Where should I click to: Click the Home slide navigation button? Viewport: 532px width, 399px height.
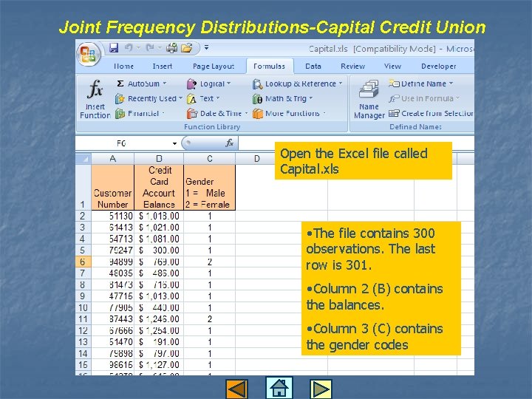pos(279,387)
